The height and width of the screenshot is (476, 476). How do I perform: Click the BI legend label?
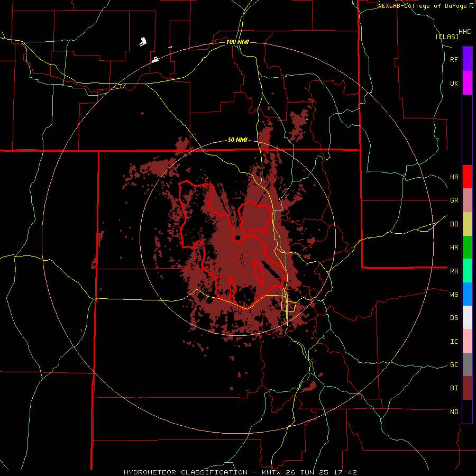(454, 388)
